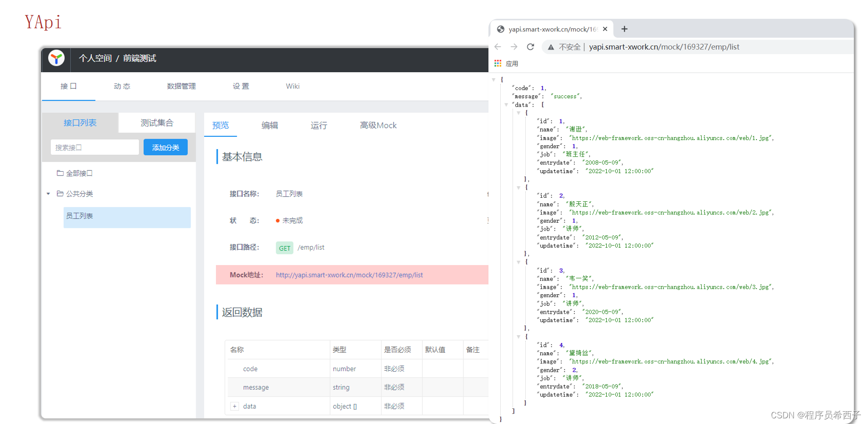The height and width of the screenshot is (424, 868).
Task: Open the 设置 tab
Action: [x=240, y=86]
